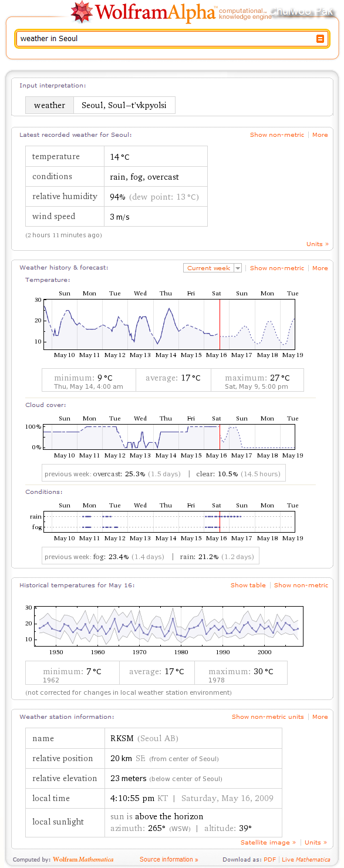This screenshot has height=868, width=344.
Task: Download results as PDF
Action: [x=269, y=860]
